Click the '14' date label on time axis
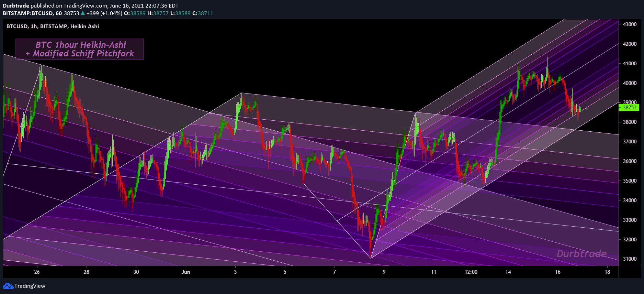 pos(508,272)
